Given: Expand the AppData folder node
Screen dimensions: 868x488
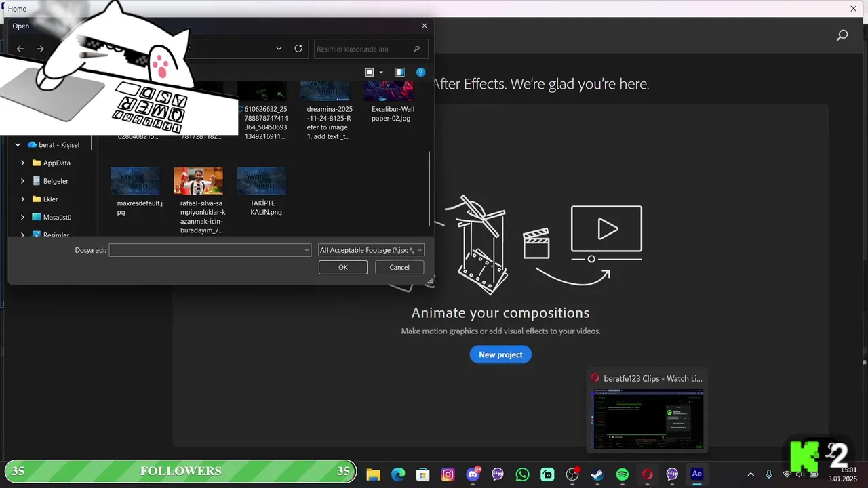Looking at the screenshot, I should [22, 163].
